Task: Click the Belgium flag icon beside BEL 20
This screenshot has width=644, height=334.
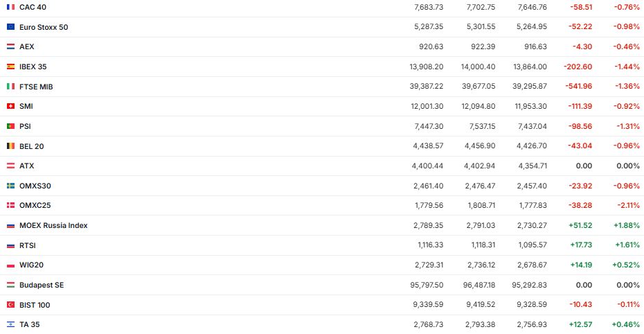Action: coord(10,146)
